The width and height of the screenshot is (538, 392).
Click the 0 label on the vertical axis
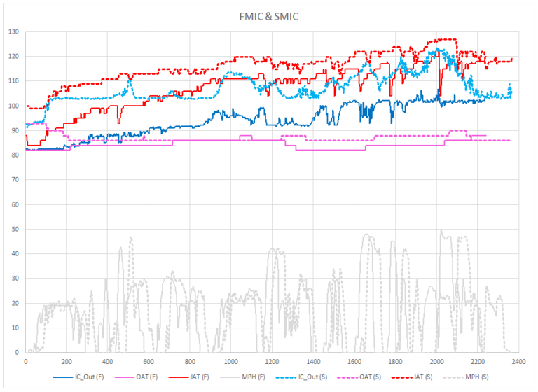(18, 352)
